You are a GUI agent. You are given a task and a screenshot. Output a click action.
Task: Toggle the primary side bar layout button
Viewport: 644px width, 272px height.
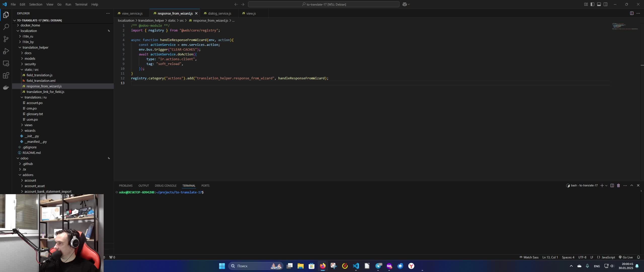pyautogui.click(x=592, y=4)
